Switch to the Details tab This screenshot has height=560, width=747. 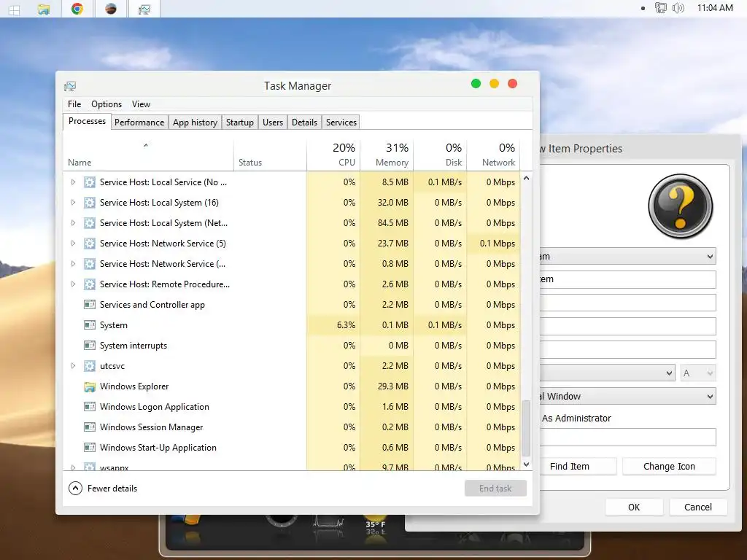[304, 122]
